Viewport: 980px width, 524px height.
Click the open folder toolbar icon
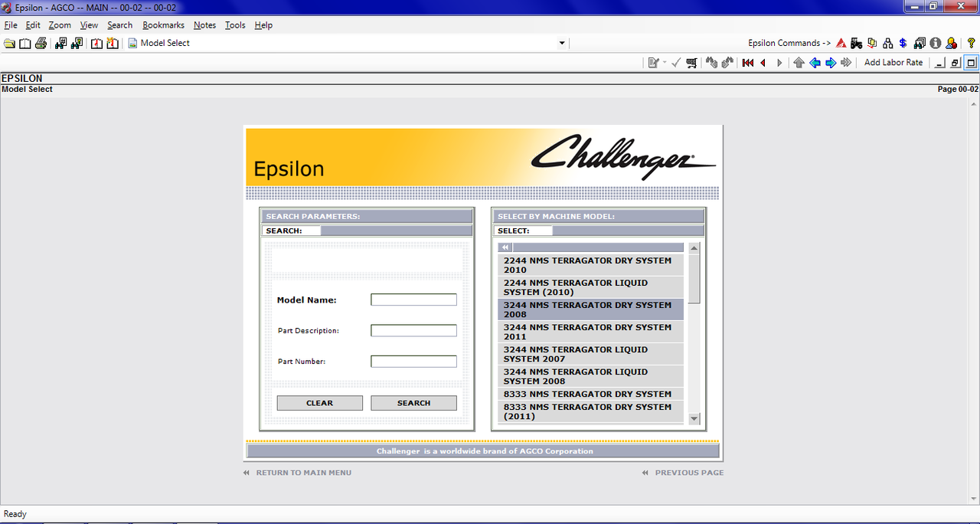coord(9,44)
